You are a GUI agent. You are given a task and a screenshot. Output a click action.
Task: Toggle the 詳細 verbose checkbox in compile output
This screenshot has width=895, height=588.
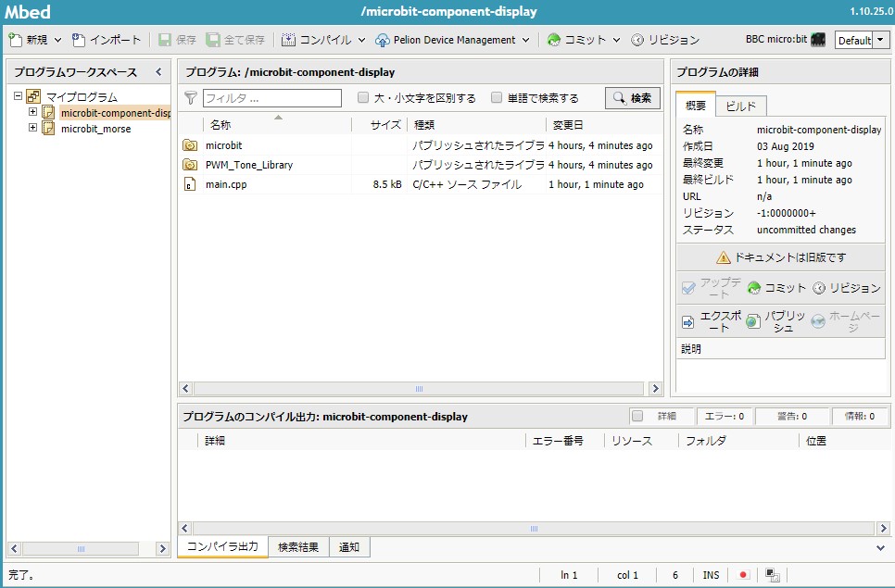tap(637, 416)
